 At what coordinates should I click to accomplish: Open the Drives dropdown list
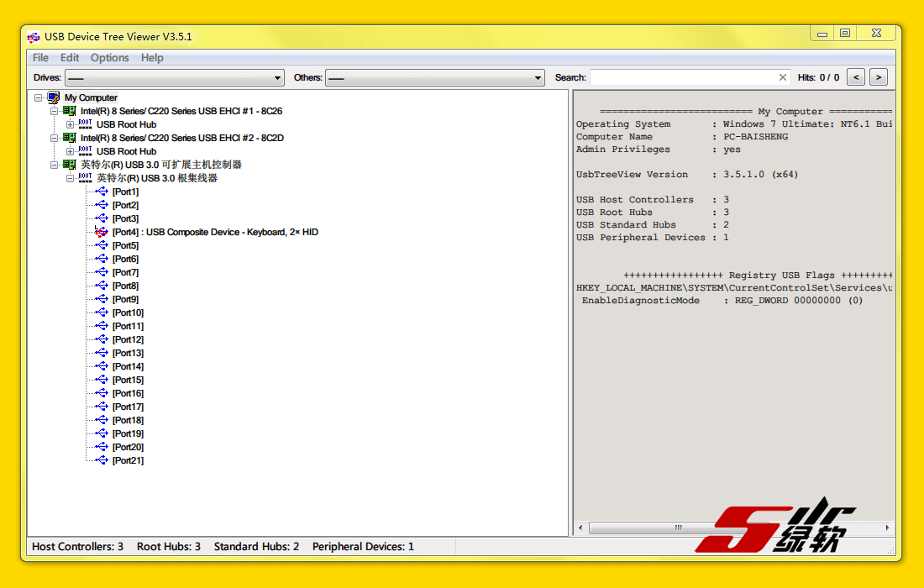coord(278,78)
